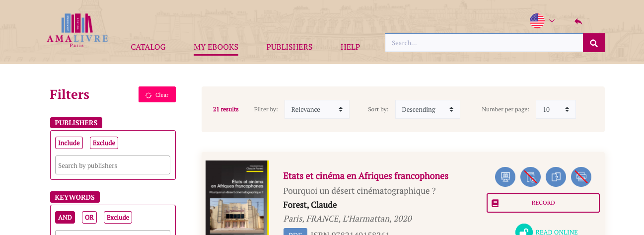
Task: Select the AND keyword operator
Action: pyautogui.click(x=65, y=218)
